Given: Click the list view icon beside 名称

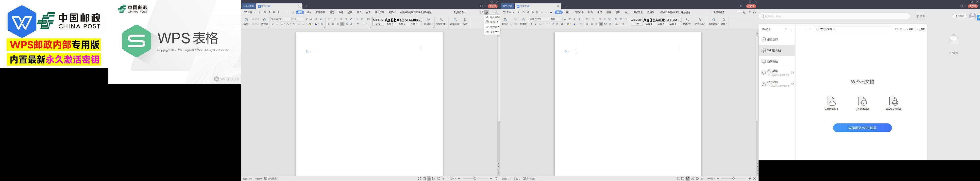Looking at the screenshot, I should click(x=901, y=29).
